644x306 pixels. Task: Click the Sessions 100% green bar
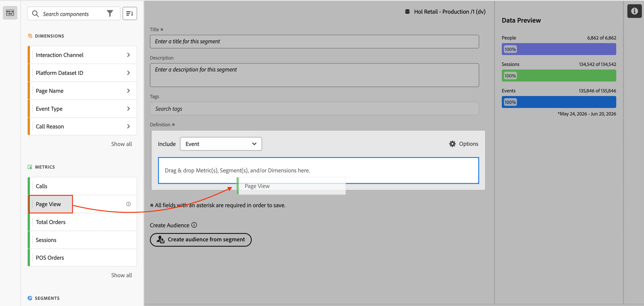[x=559, y=76]
